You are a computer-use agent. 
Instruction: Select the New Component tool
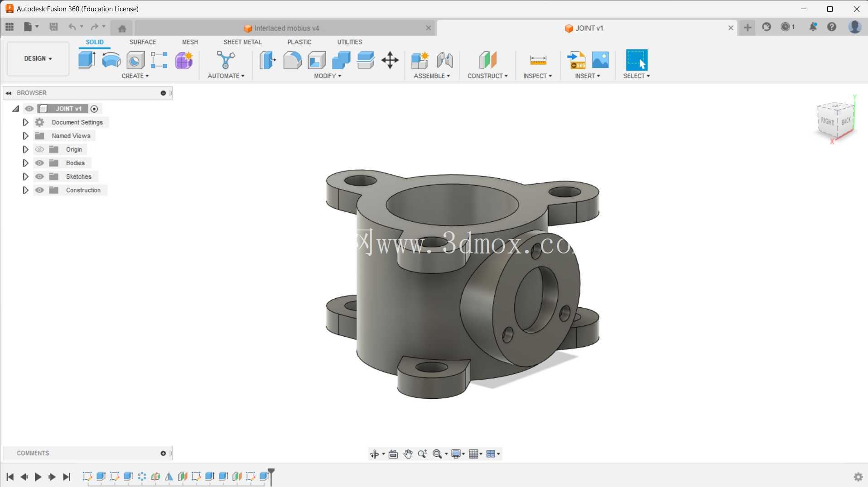point(420,60)
